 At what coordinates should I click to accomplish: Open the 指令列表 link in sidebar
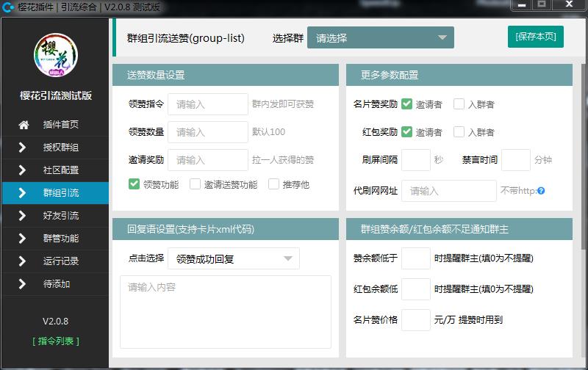pyautogui.click(x=56, y=341)
